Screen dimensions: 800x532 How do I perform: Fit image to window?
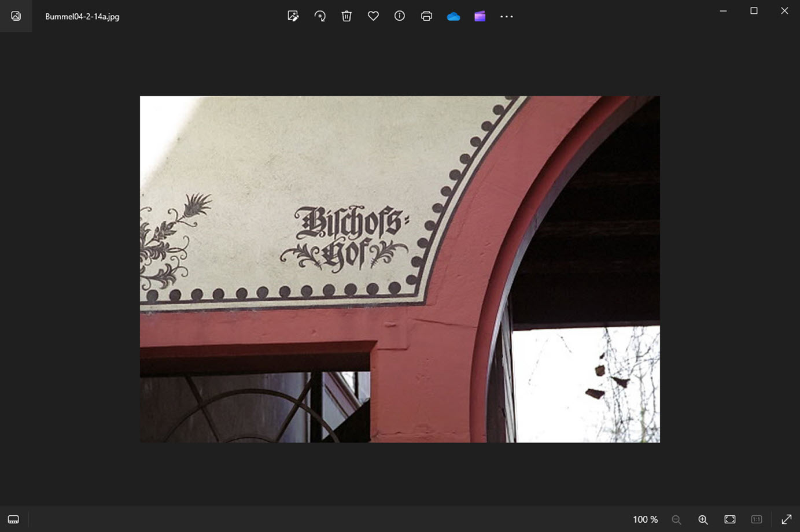pos(730,519)
